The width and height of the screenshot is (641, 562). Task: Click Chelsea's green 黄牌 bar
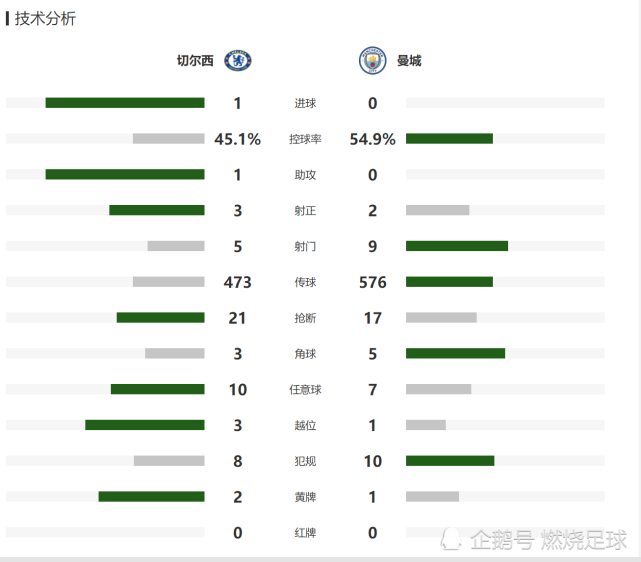point(151,497)
